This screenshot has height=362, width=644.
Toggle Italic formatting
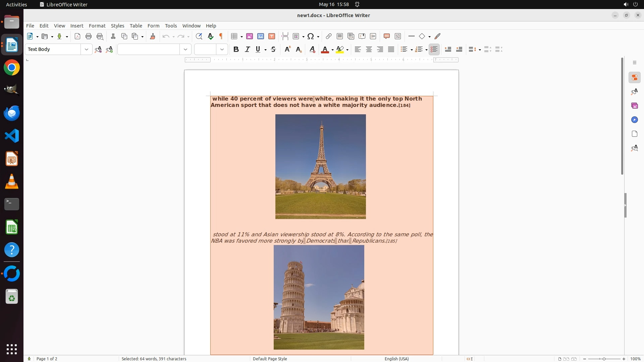[248, 50]
